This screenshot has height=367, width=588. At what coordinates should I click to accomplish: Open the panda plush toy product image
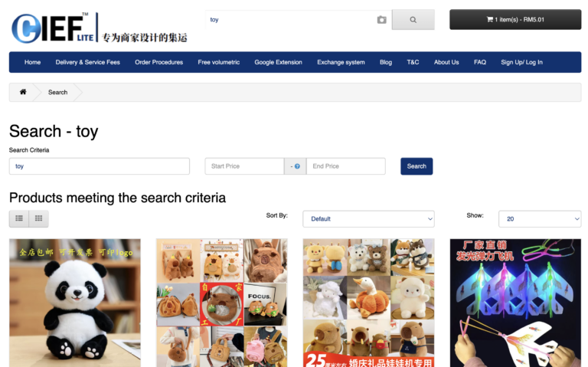pyautogui.click(x=75, y=303)
